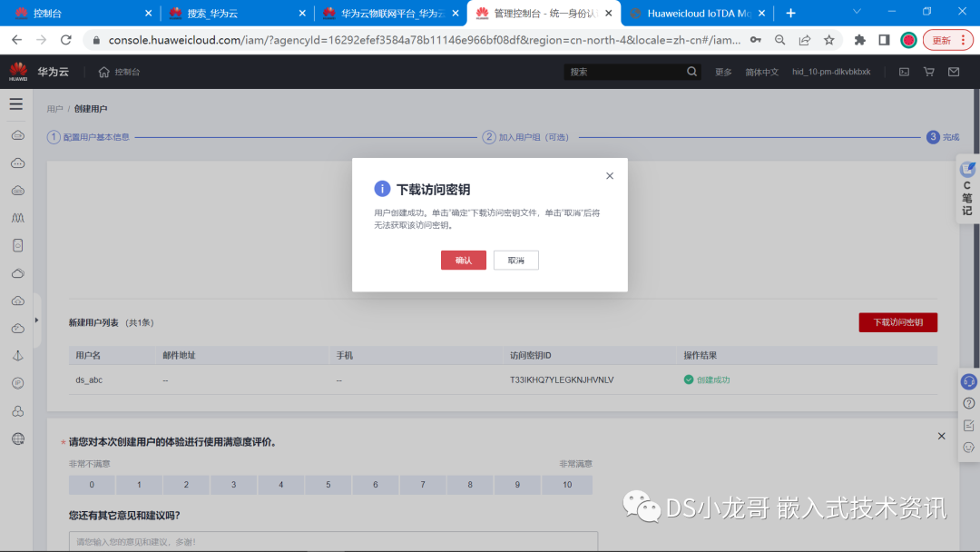Open help with the question mark icon

pyautogui.click(x=967, y=403)
